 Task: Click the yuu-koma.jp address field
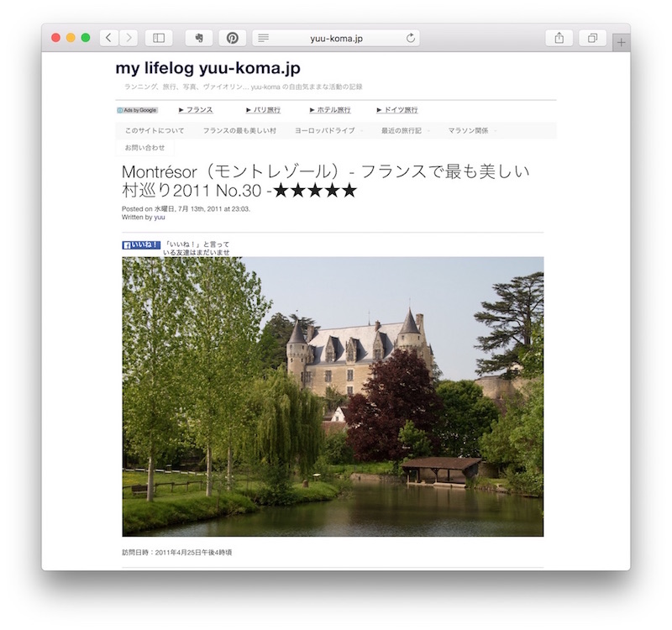(x=336, y=38)
